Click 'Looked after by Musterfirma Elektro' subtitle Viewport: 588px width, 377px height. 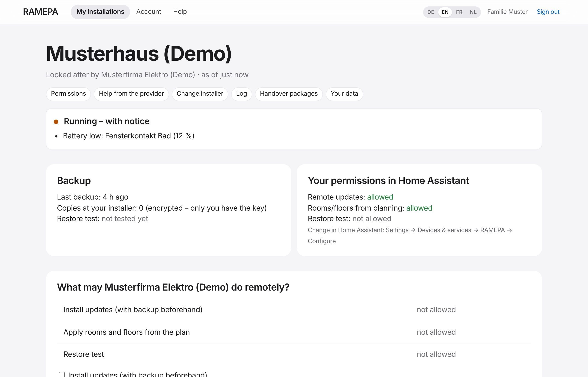point(147,75)
